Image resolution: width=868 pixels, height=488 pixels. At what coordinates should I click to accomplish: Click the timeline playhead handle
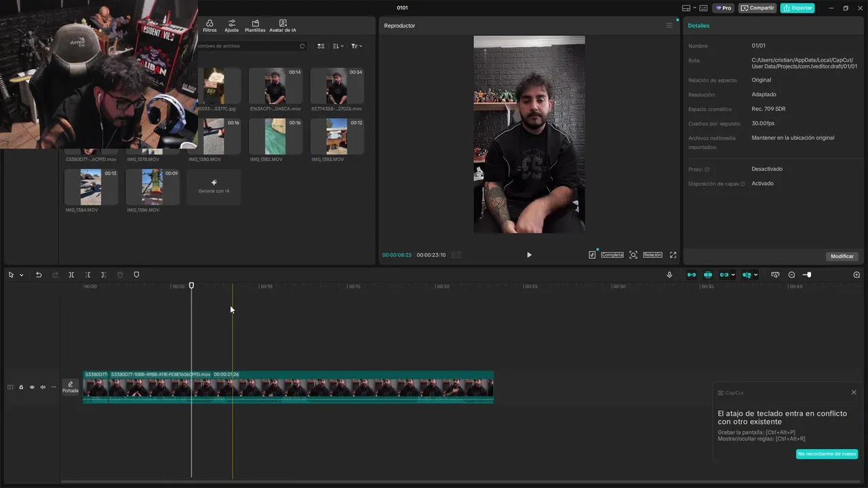coord(191,285)
